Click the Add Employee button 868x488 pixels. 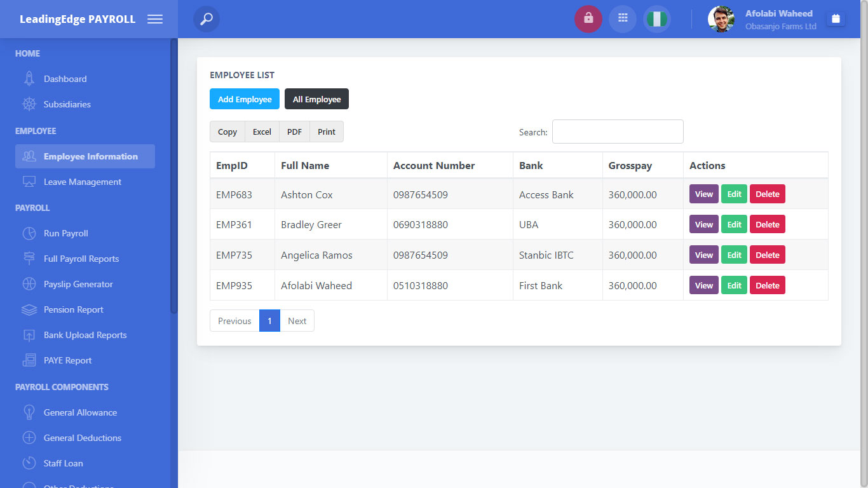[x=245, y=99]
